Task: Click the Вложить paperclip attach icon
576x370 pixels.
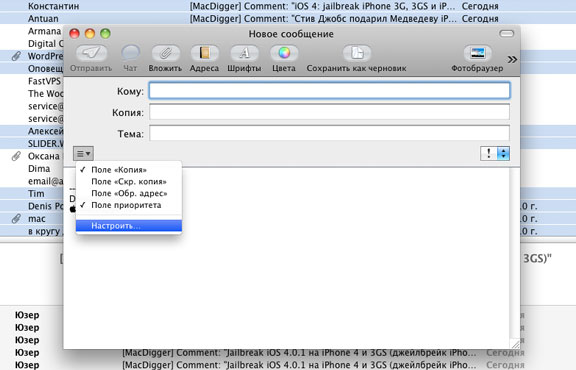Action: click(x=165, y=54)
